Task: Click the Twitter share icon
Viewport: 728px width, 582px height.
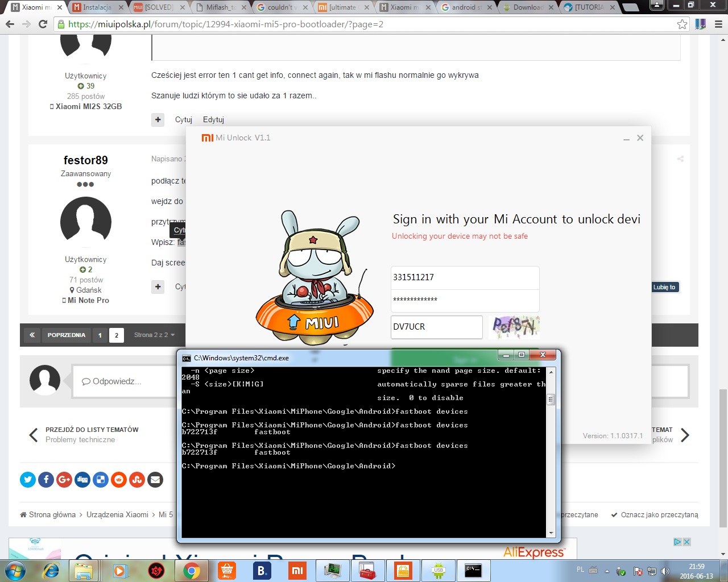Action: [x=28, y=480]
